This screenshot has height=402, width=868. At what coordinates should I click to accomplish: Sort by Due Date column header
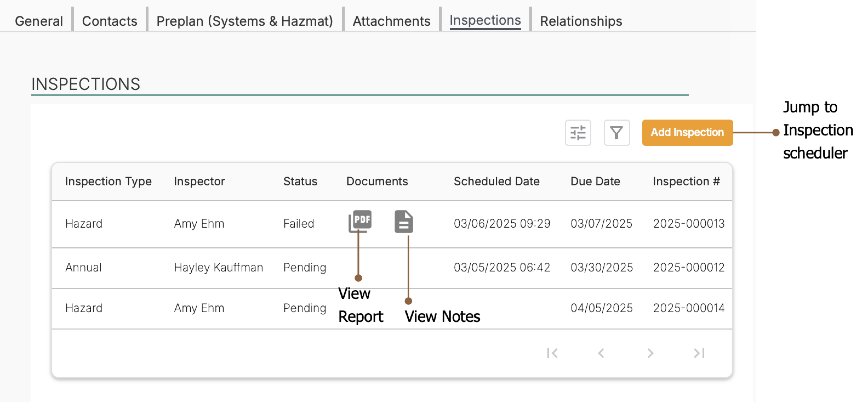click(595, 182)
